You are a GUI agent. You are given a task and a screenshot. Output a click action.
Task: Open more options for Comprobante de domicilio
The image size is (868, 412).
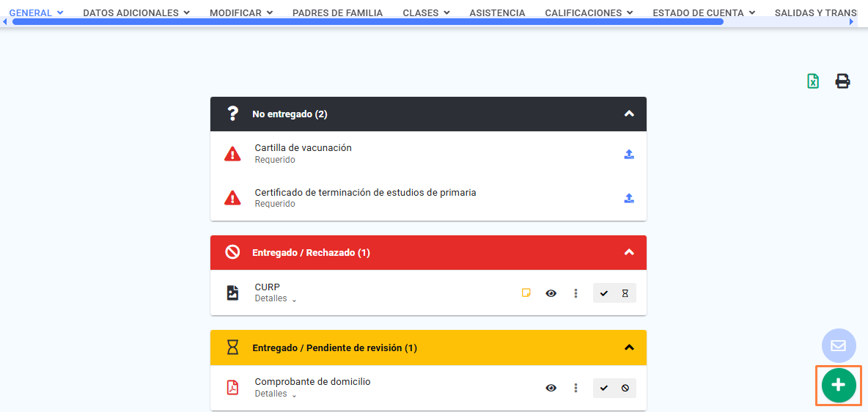[575, 389]
